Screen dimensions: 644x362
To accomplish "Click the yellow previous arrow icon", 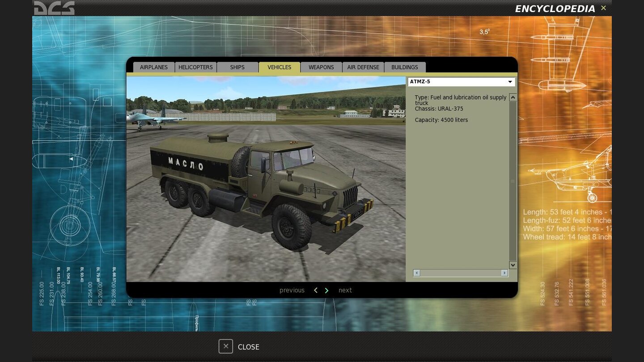I will point(316,290).
